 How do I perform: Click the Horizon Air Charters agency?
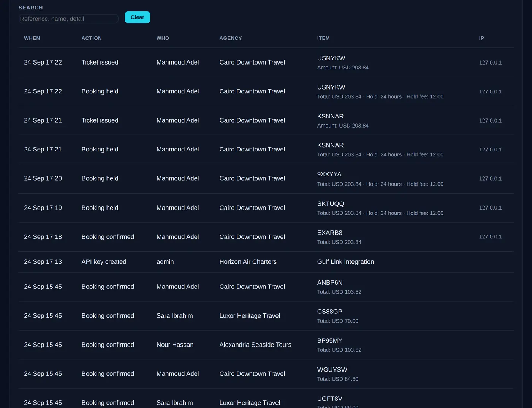pos(248,262)
